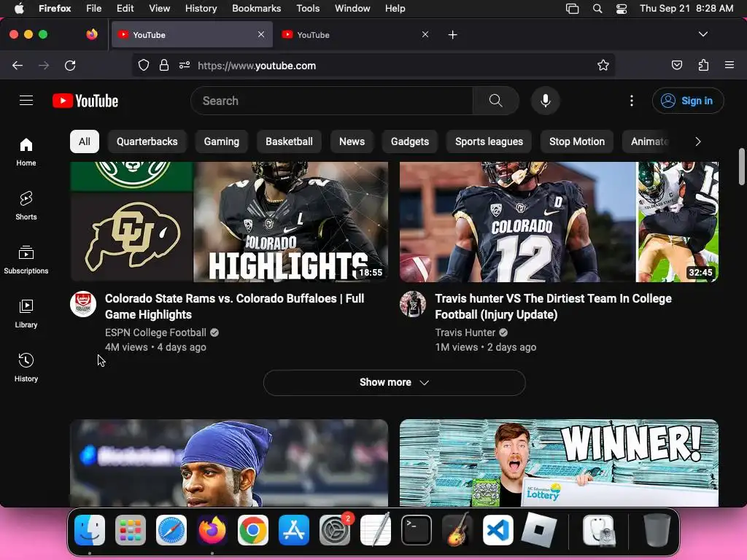Launch Visual Studio Code from Dock

tap(498, 530)
